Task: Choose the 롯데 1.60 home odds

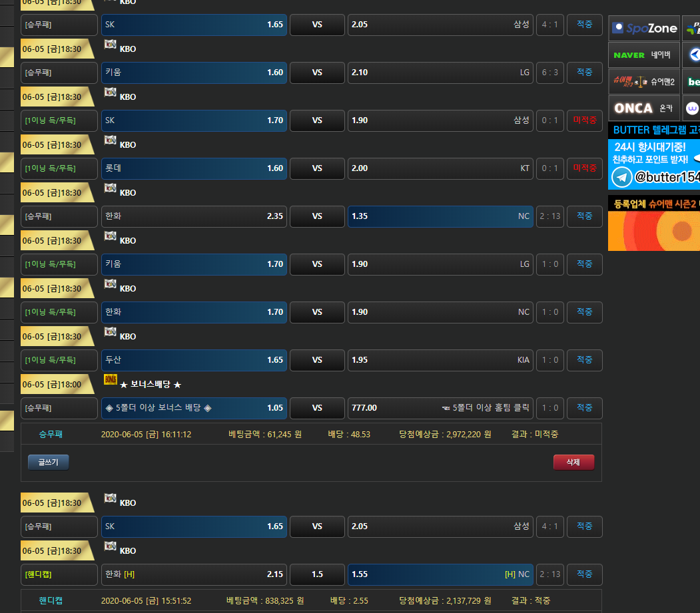Action: (194, 168)
